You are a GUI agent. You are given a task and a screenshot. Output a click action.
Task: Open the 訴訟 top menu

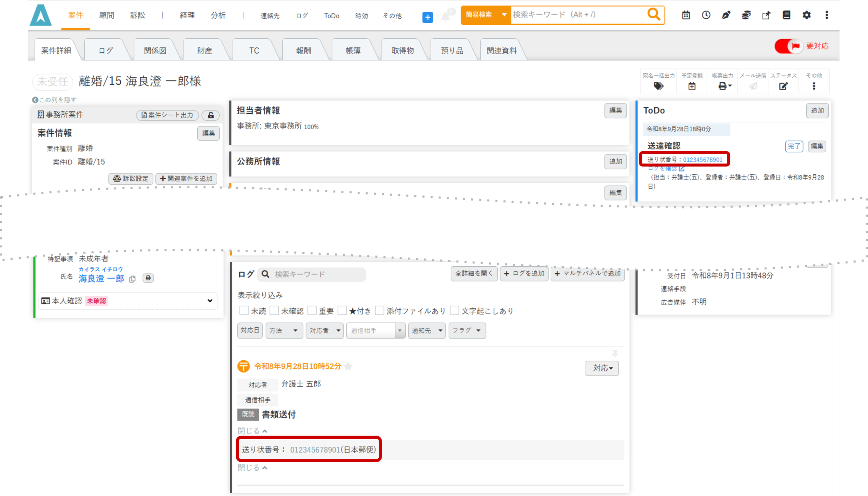[x=138, y=15]
